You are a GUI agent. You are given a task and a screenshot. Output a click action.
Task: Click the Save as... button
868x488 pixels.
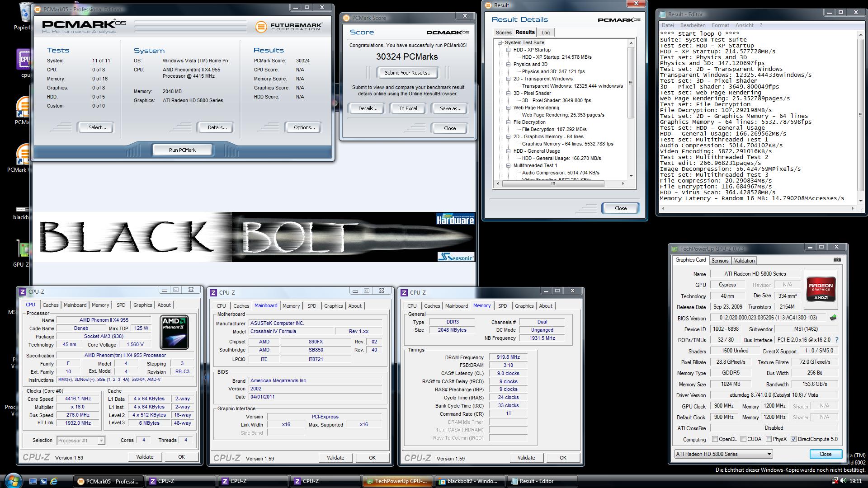pyautogui.click(x=450, y=108)
